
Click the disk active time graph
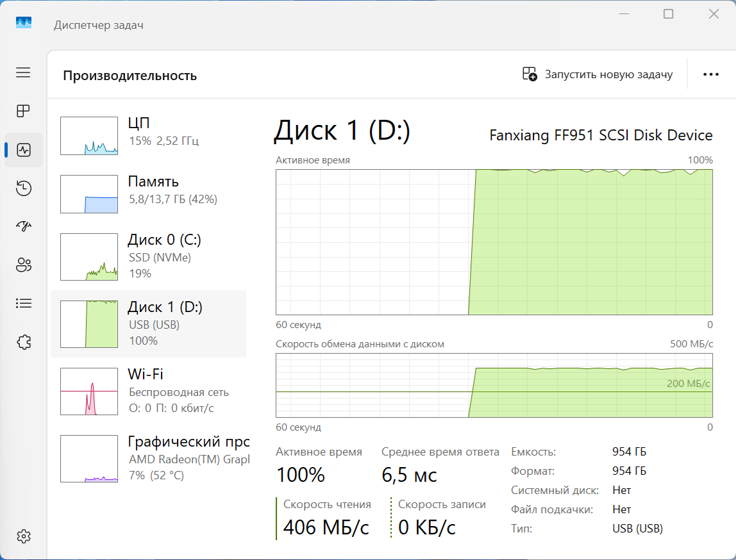pos(494,242)
